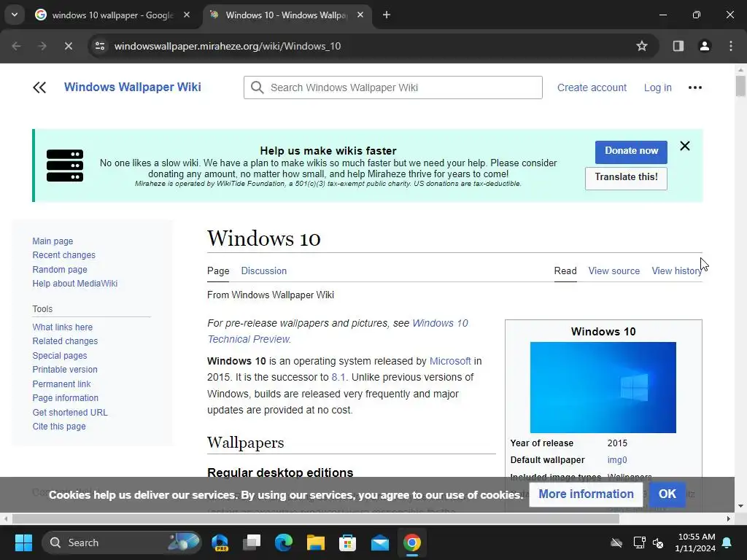This screenshot has height=560, width=747.
Task: Close the Google search tab
Action: click(187, 15)
